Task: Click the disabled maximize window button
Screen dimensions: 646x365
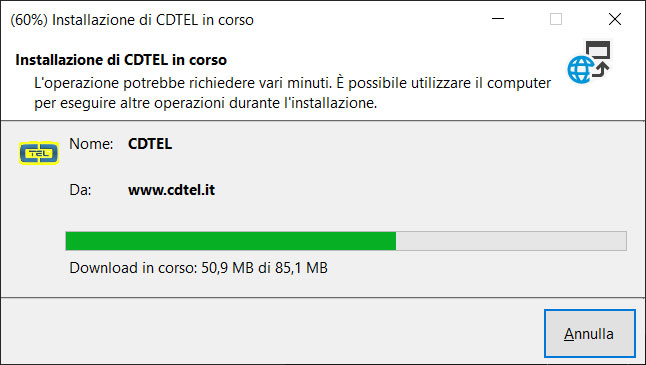Action: (x=556, y=19)
